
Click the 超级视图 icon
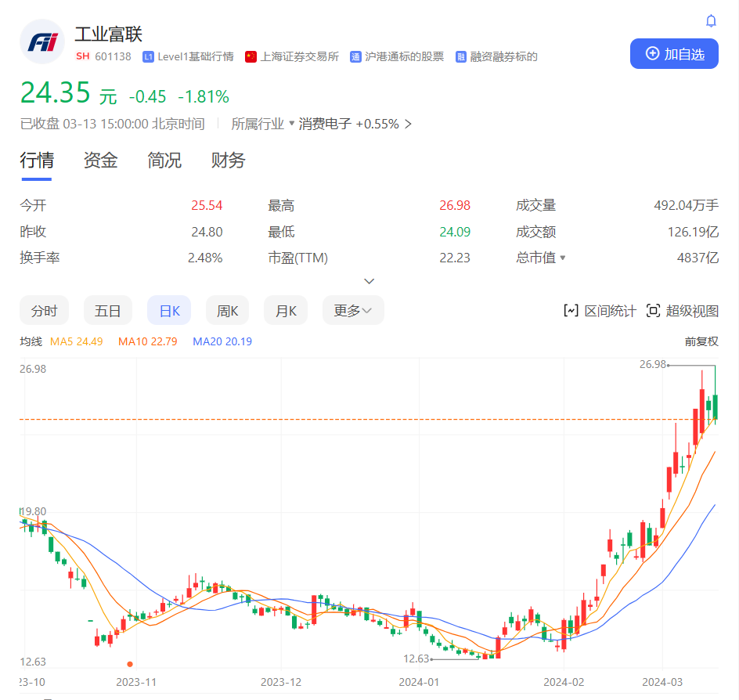pyautogui.click(x=653, y=311)
